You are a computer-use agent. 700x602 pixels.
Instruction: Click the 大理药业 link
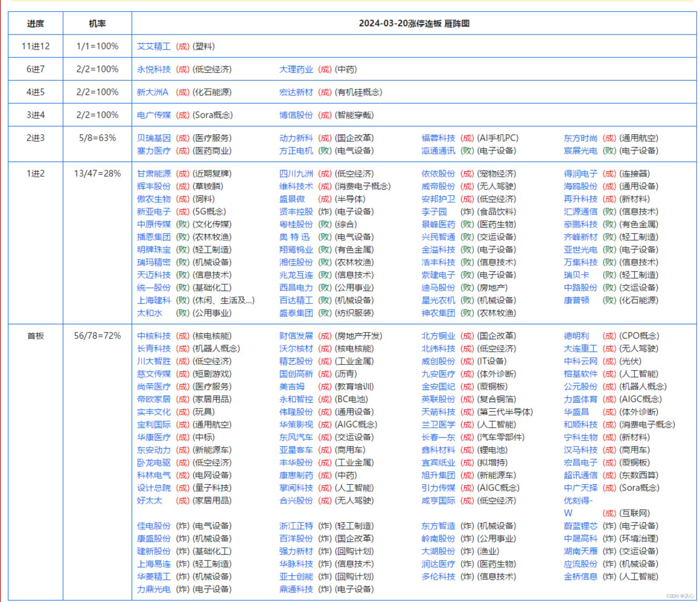coord(296,69)
